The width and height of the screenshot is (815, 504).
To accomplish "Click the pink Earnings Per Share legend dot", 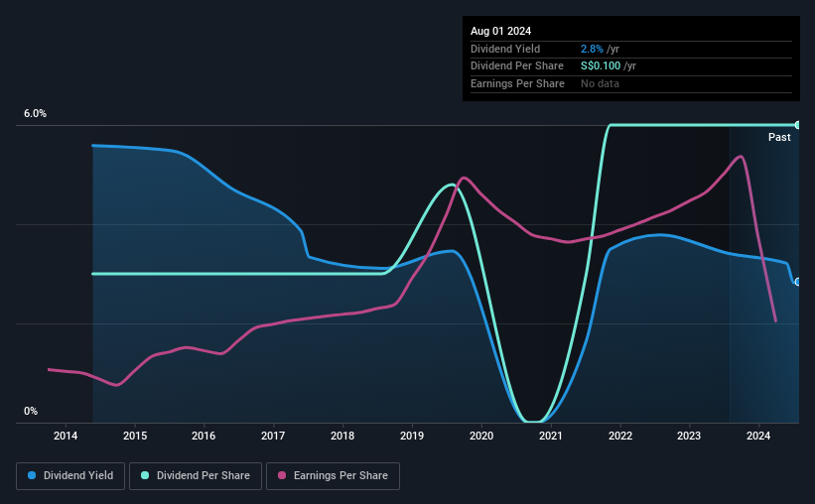I will coord(282,475).
